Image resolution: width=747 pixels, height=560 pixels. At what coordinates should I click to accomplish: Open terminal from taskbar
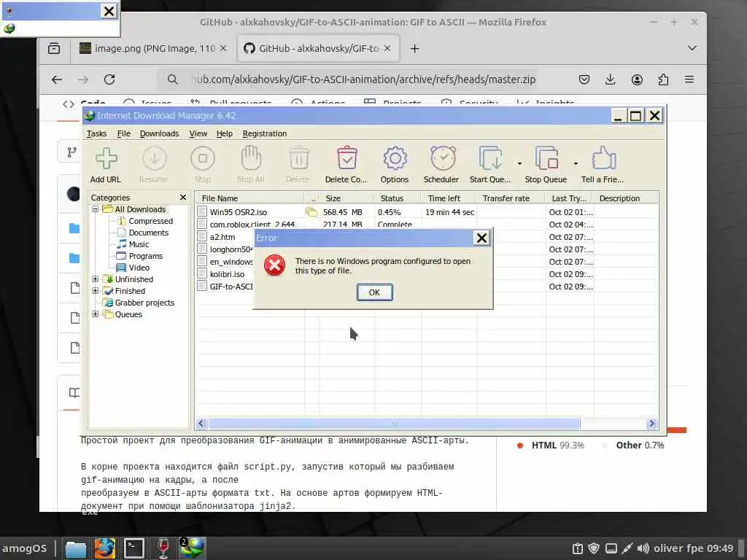pyautogui.click(x=134, y=548)
